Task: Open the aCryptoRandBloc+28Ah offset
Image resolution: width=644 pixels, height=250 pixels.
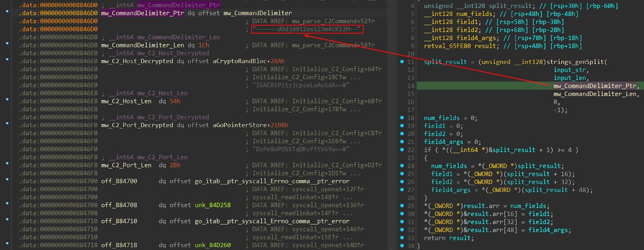Action: coord(248,61)
